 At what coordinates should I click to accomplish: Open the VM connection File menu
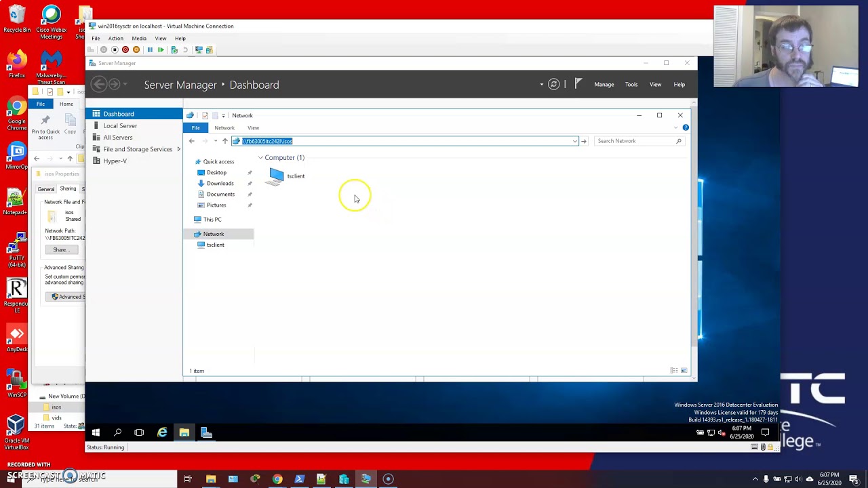coord(96,39)
